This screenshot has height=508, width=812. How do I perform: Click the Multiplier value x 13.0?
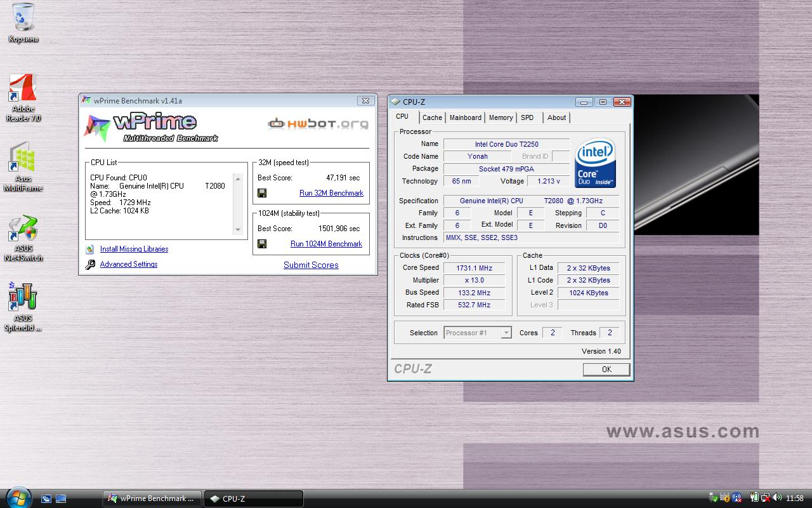[474, 280]
